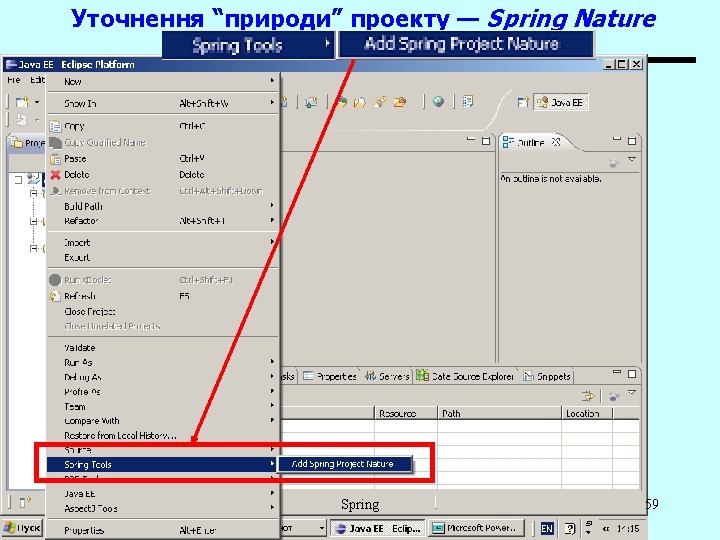The width and height of the screenshot is (720, 540).
Task: Maximize the bottom view panel
Action: [x=632, y=374]
